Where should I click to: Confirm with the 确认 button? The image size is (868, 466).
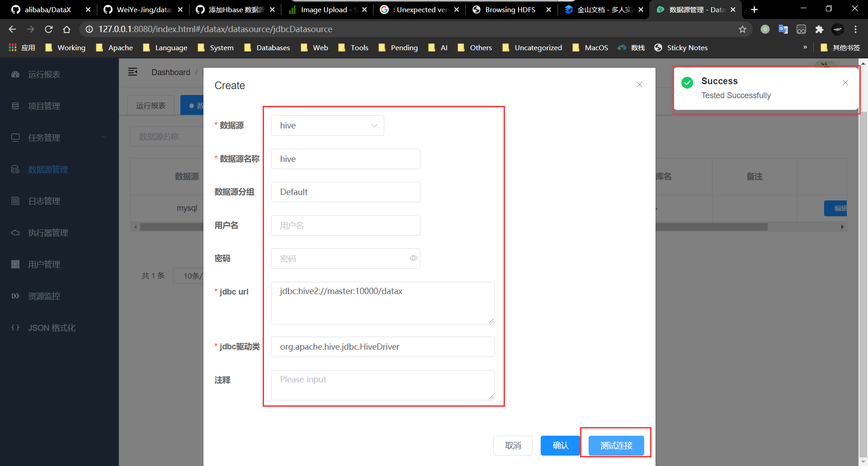click(x=561, y=446)
